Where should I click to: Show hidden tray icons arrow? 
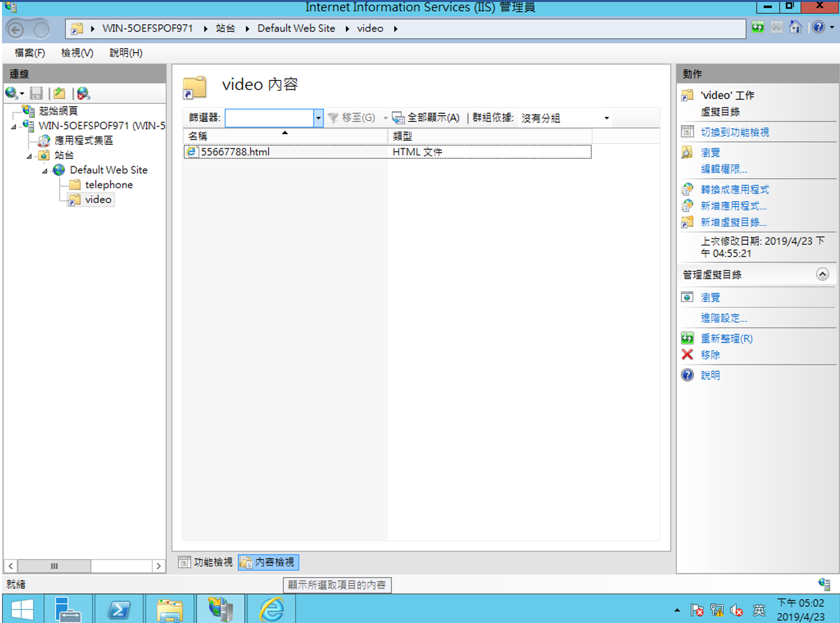coord(678,611)
